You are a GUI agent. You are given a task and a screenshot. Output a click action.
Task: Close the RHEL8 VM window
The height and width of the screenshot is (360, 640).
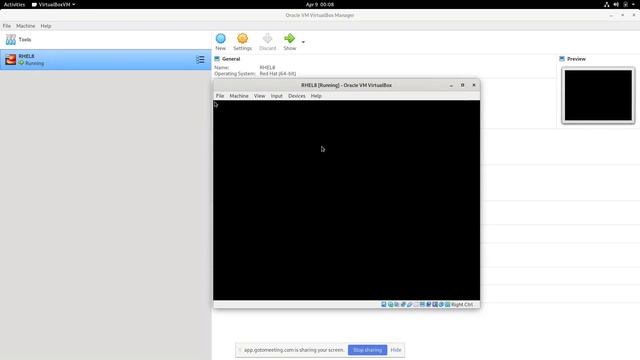pos(474,85)
